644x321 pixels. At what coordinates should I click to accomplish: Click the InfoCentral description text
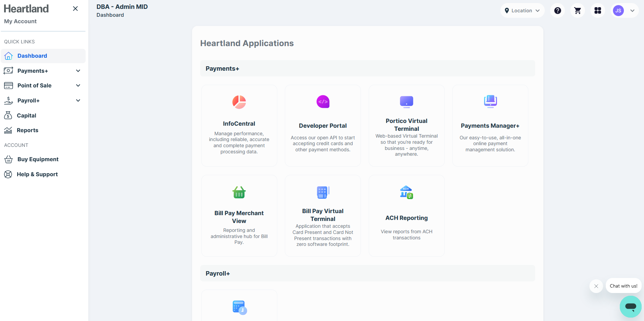click(x=239, y=142)
